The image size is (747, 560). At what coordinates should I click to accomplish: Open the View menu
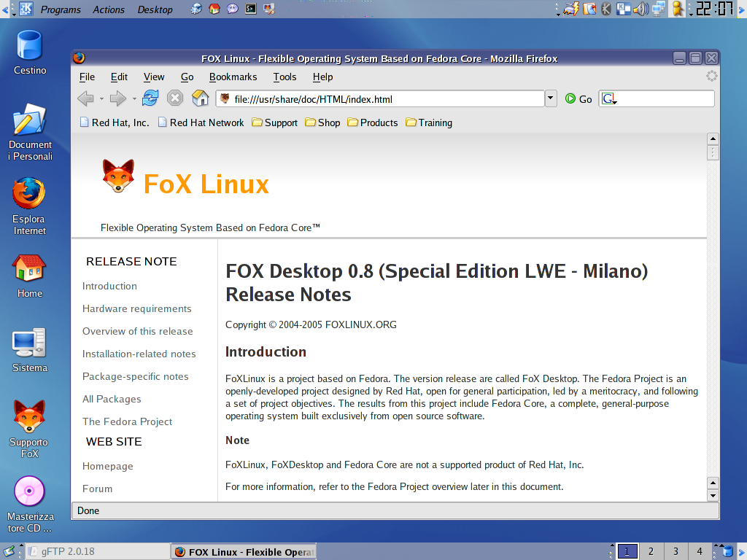[x=154, y=77]
